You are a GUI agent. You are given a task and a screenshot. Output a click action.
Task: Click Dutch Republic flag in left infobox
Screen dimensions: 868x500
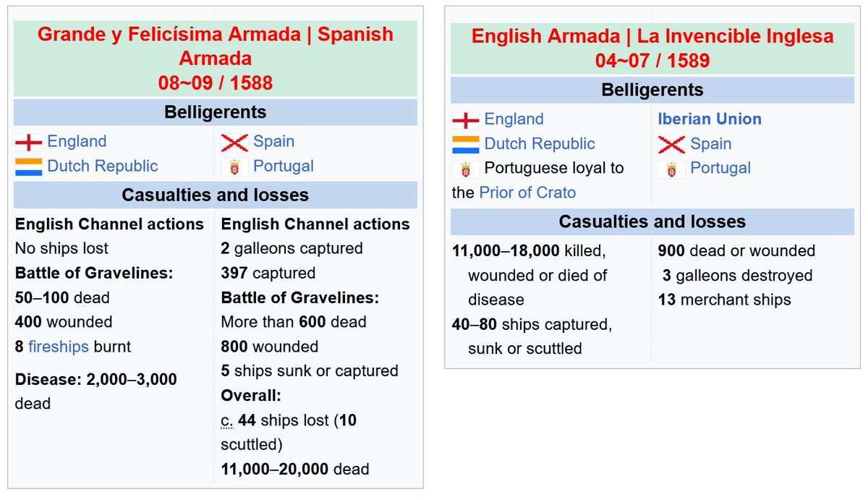coord(28,166)
